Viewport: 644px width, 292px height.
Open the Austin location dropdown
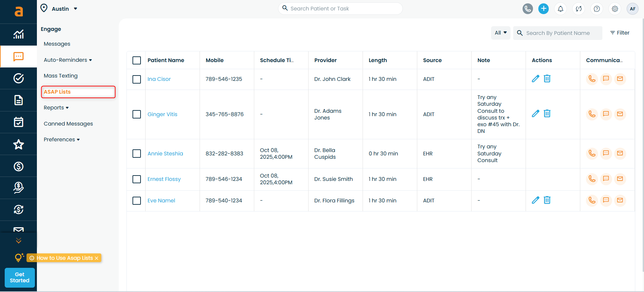coord(59,9)
